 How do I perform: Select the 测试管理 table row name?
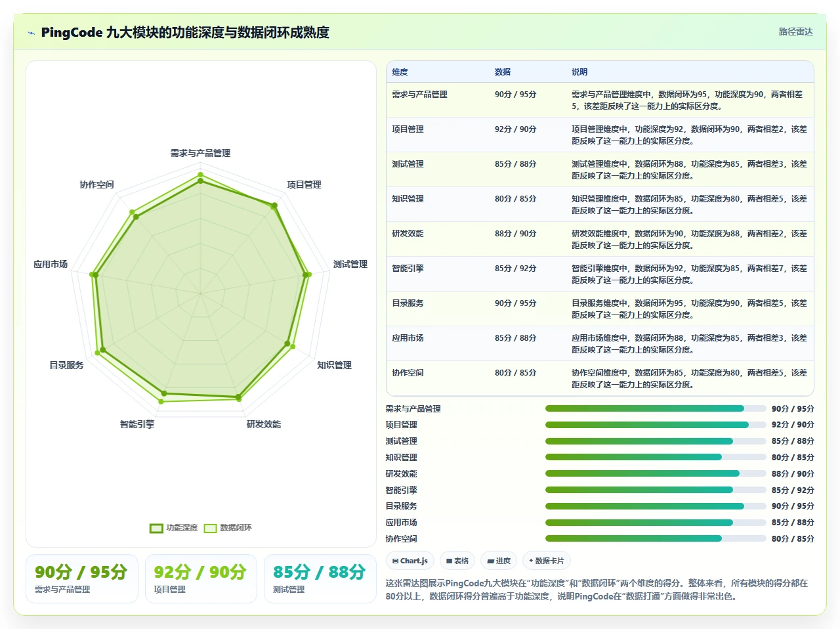pyautogui.click(x=408, y=164)
